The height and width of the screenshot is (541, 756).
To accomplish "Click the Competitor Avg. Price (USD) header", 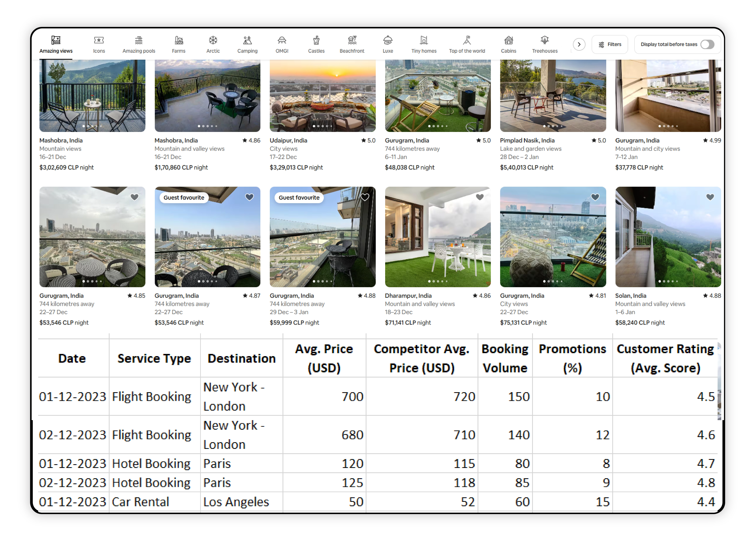I will click(x=422, y=358).
